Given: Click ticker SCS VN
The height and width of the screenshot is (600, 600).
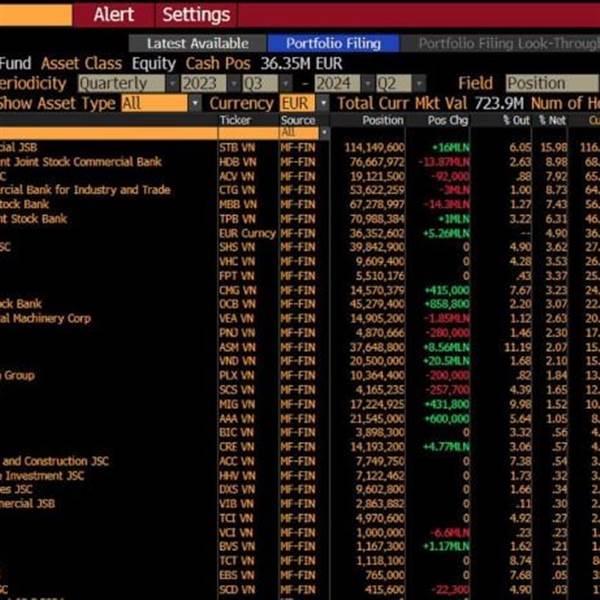Looking at the screenshot, I should pos(237,390).
